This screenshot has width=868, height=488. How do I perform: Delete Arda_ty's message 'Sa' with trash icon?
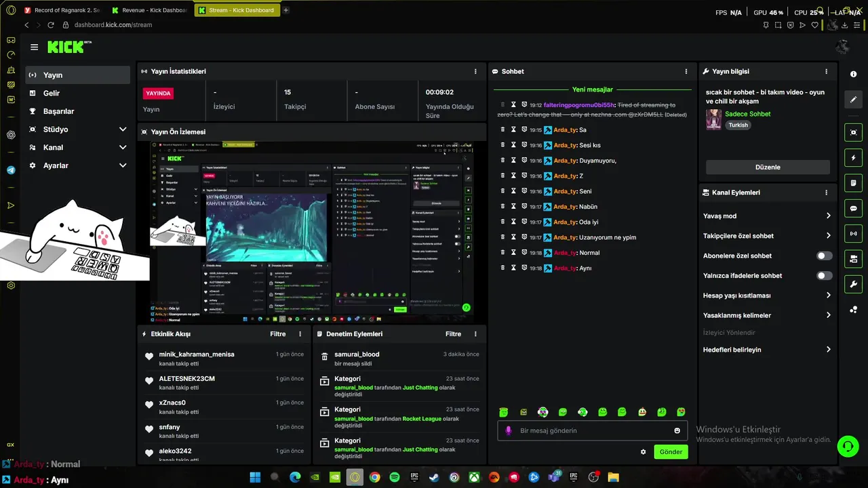pyautogui.click(x=502, y=129)
